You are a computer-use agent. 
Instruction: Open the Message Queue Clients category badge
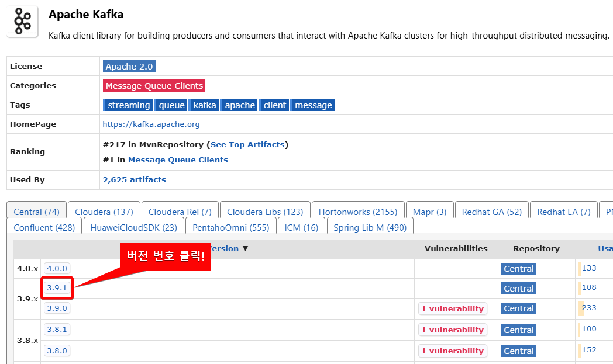tap(154, 85)
